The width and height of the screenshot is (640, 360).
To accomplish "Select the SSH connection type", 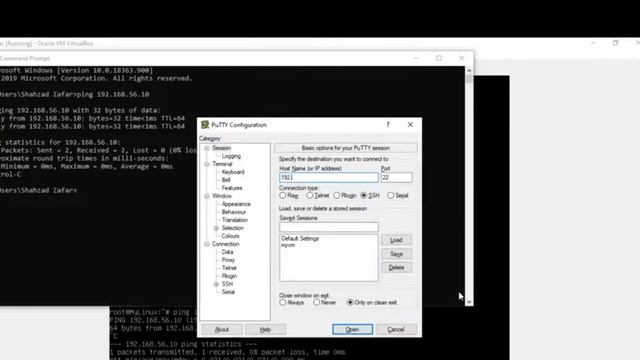I will (x=364, y=196).
